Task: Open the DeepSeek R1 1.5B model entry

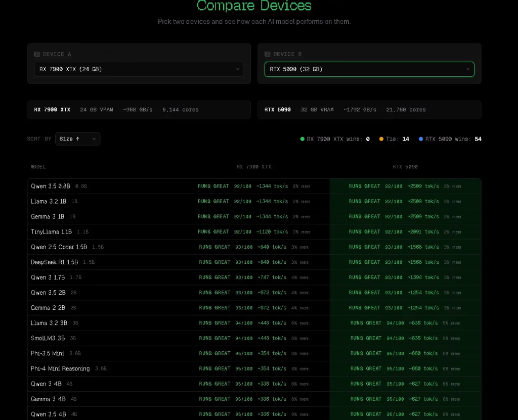Action: tap(55, 262)
